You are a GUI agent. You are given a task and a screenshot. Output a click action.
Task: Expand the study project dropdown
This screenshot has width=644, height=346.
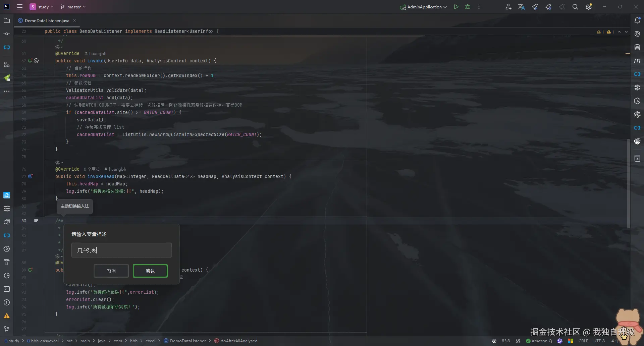click(42, 7)
